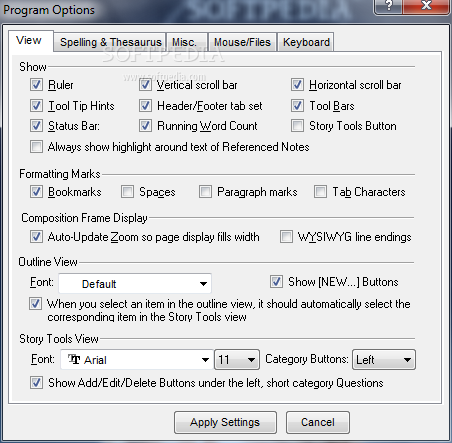Go to the Mouse/Files tab
The width and height of the screenshot is (452, 443).
pyautogui.click(x=242, y=42)
